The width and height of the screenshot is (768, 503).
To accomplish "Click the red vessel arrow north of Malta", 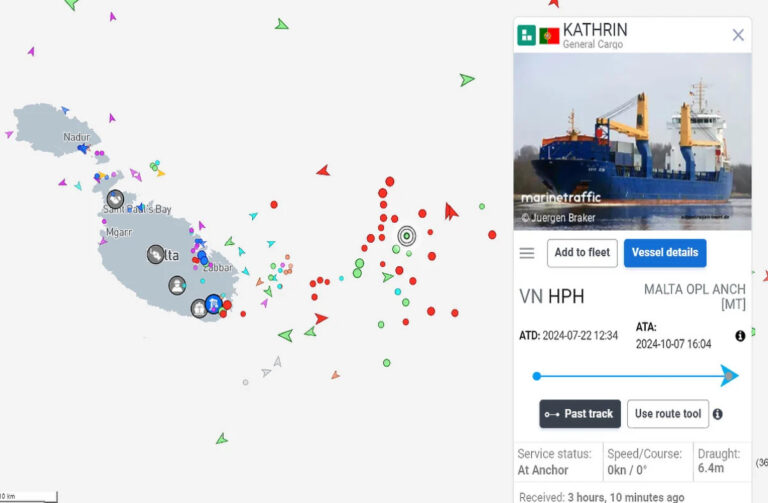I will (x=323, y=170).
